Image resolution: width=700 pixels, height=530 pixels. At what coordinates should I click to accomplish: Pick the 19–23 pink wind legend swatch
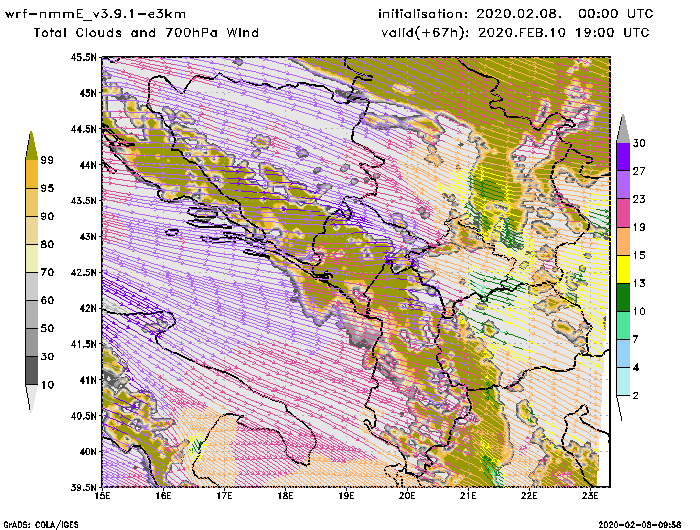(623, 213)
